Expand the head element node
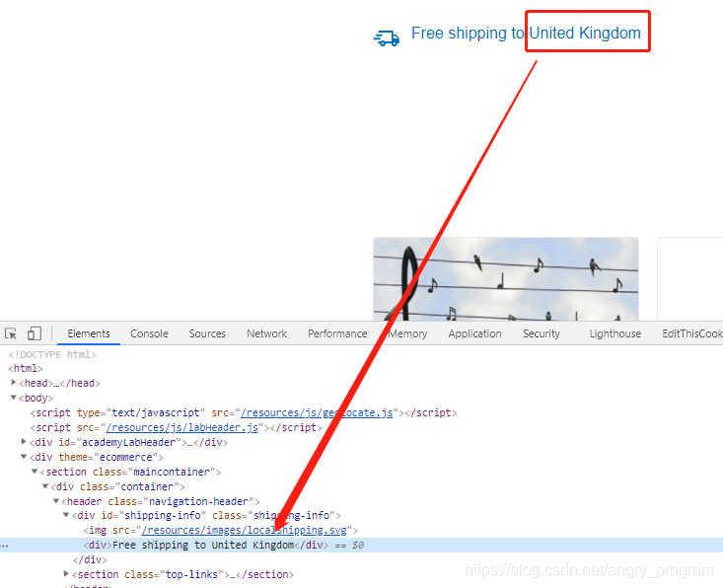The height and width of the screenshot is (588, 723). click(x=14, y=383)
